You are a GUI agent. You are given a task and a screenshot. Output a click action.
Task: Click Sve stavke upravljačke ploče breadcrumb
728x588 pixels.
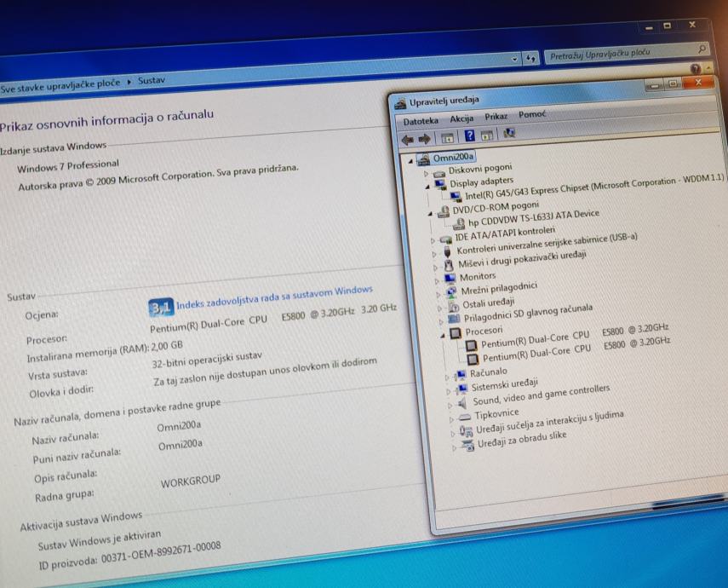tap(60, 85)
